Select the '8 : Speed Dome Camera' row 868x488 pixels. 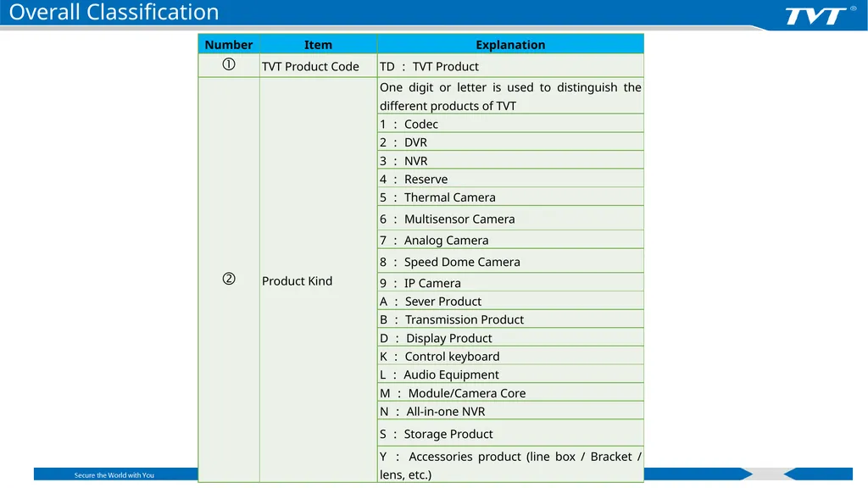(x=510, y=261)
